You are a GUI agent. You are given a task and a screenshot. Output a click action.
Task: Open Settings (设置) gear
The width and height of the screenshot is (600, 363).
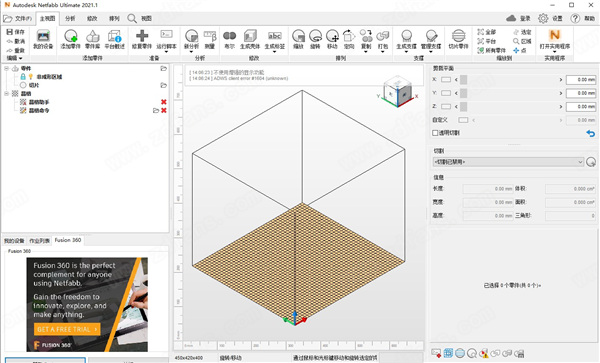543,18
